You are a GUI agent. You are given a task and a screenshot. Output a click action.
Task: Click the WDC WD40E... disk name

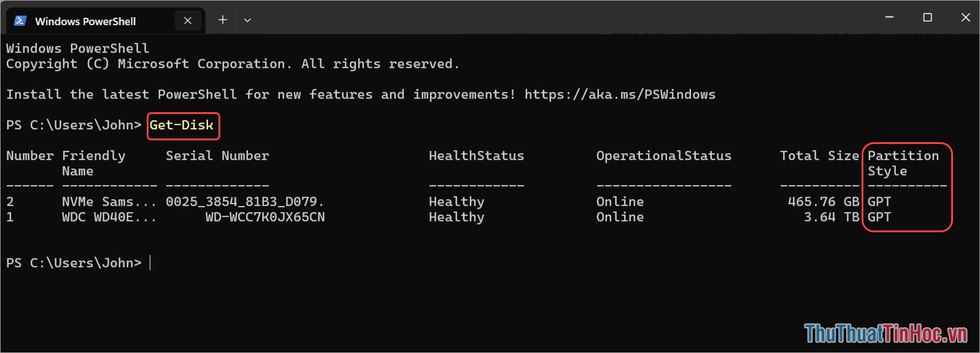109,217
